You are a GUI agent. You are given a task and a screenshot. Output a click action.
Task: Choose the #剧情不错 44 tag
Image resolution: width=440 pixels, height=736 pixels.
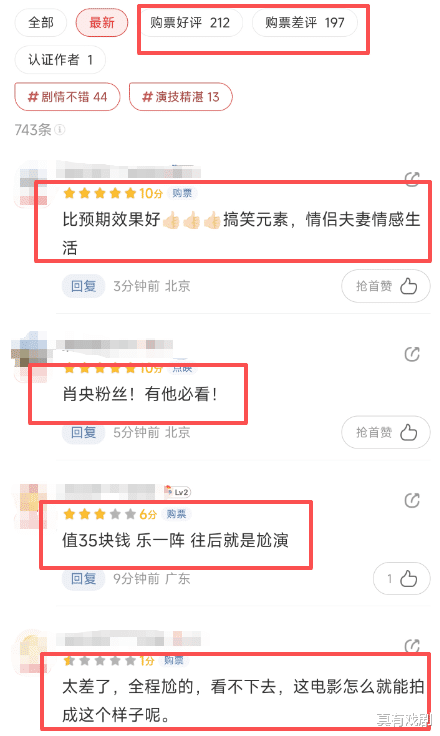click(x=67, y=97)
